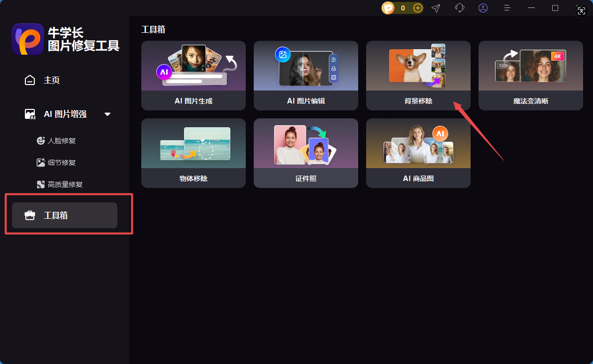This screenshot has width=593, height=364.
Task: Open 魔法变清晰 enhancement tool
Action: click(x=531, y=76)
